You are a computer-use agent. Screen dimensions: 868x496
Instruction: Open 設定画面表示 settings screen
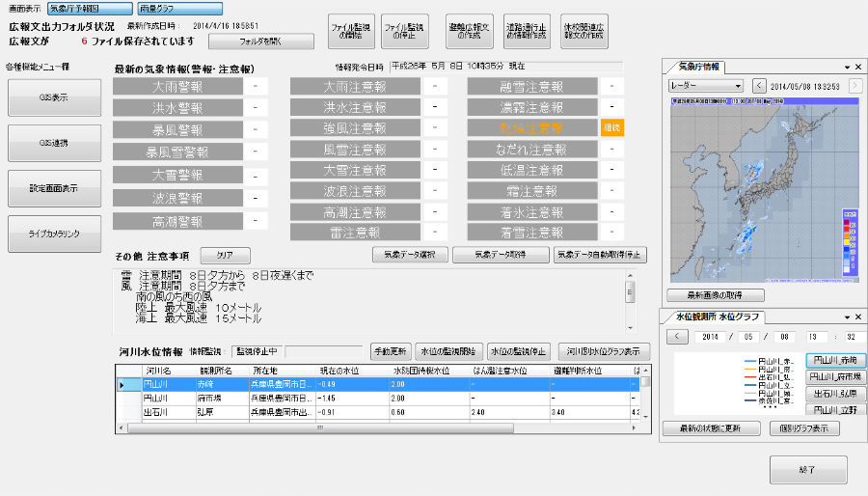coord(54,188)
